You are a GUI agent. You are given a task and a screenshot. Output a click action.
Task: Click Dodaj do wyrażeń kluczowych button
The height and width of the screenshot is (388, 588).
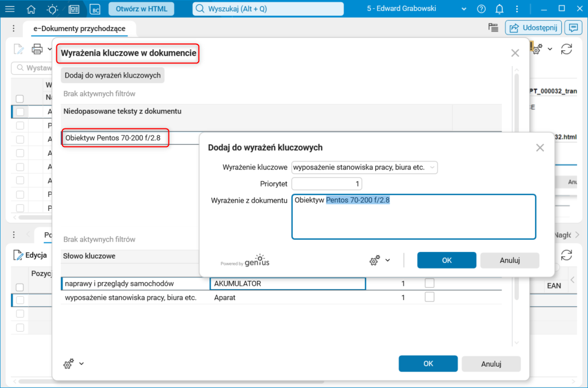(113, 75)
